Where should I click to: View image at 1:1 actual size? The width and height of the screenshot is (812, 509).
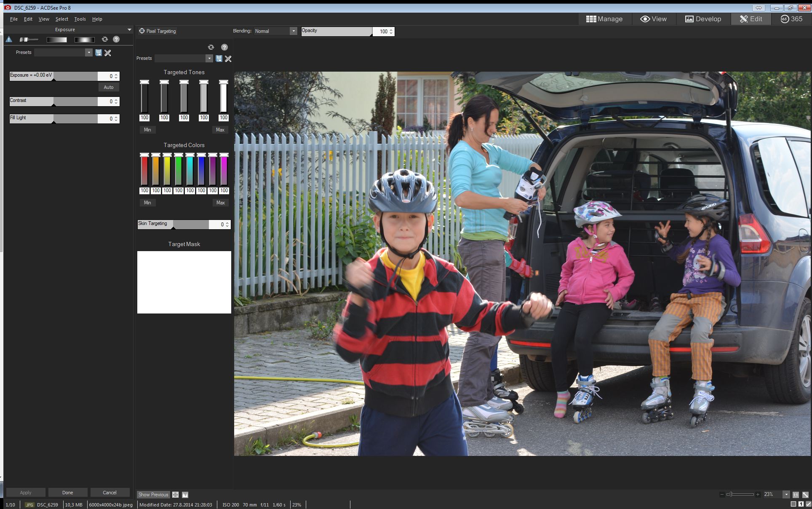click(x=795, y=495)
